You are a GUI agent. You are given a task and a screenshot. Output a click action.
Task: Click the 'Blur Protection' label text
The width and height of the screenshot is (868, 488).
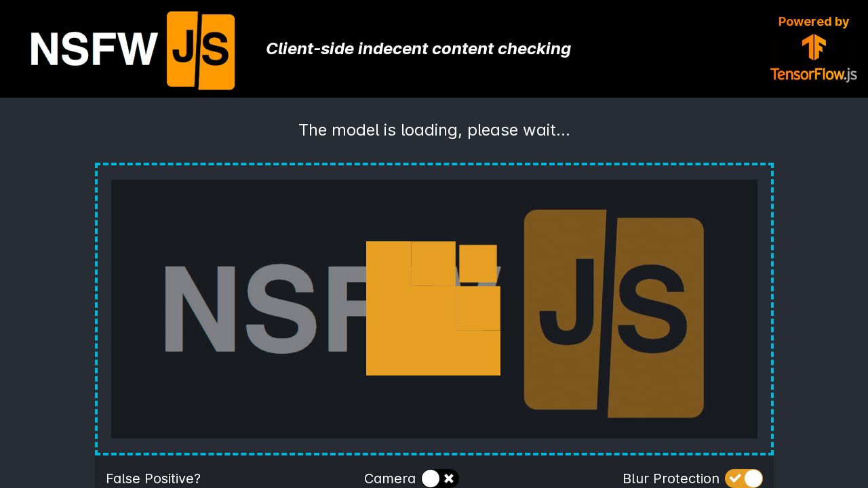(671, 479)
